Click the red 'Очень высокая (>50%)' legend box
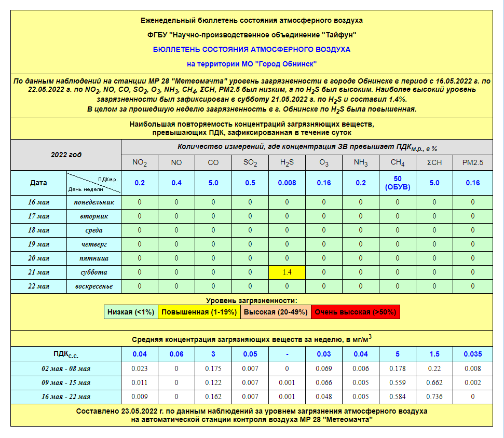Image resolution: width=504 pixels, height=438 pixels. (x=356, y=312)
